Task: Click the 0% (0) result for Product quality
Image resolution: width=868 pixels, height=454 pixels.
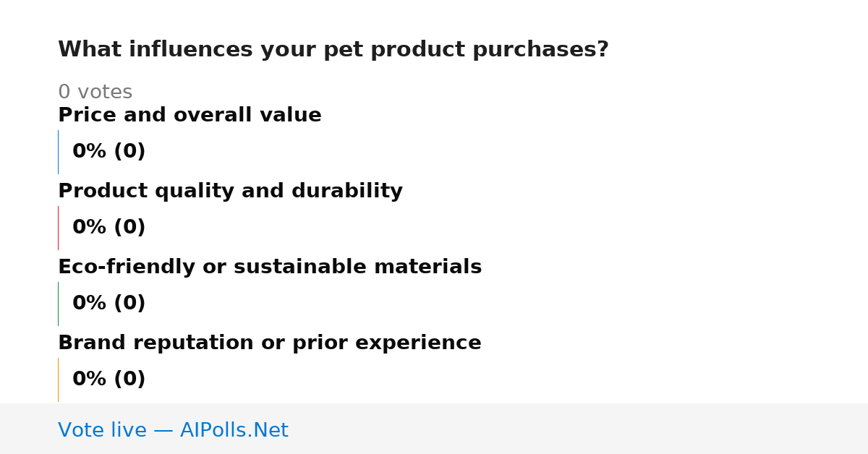Action: click(109, 228)
